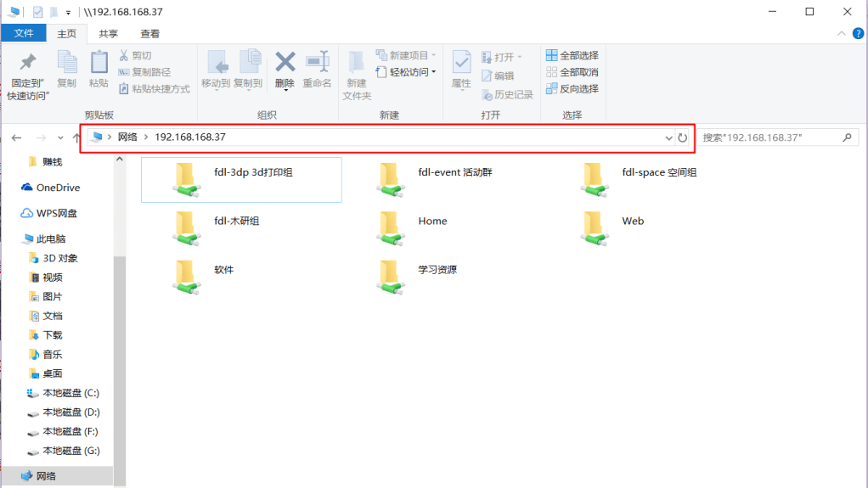Open the help question mark icon
The width and height of the screenshot is (868, 488).
click(x=855, y=34)
